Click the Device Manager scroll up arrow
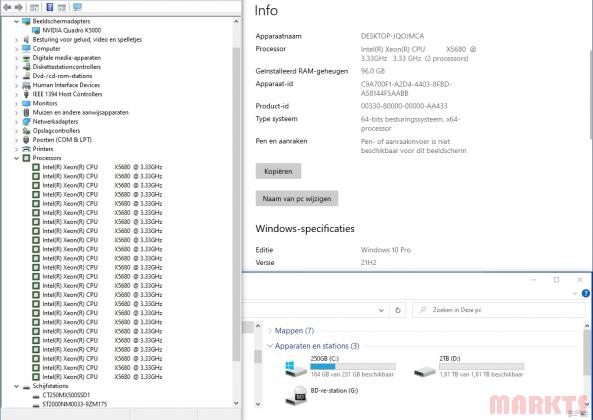 click(x=236, y=22)
